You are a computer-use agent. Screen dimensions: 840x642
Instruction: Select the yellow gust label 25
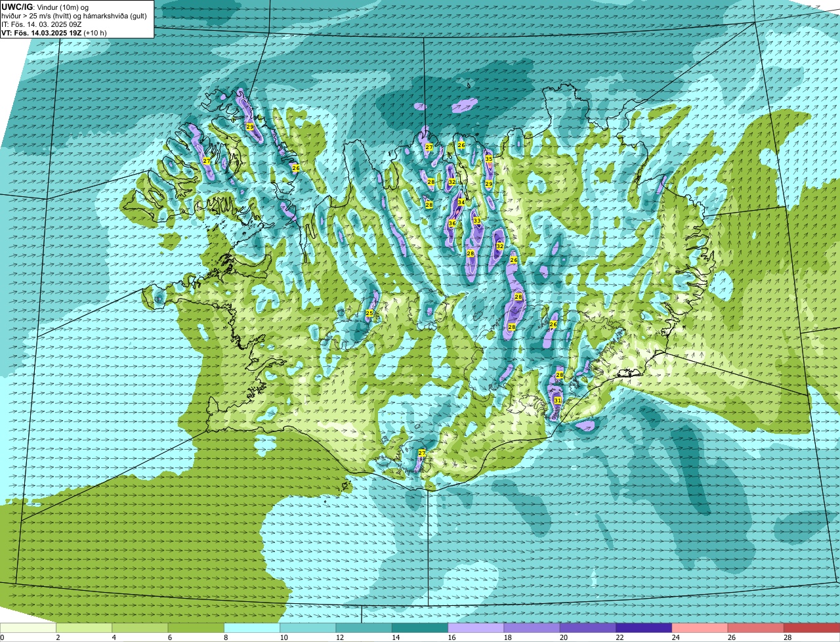[x=369, y=313]
